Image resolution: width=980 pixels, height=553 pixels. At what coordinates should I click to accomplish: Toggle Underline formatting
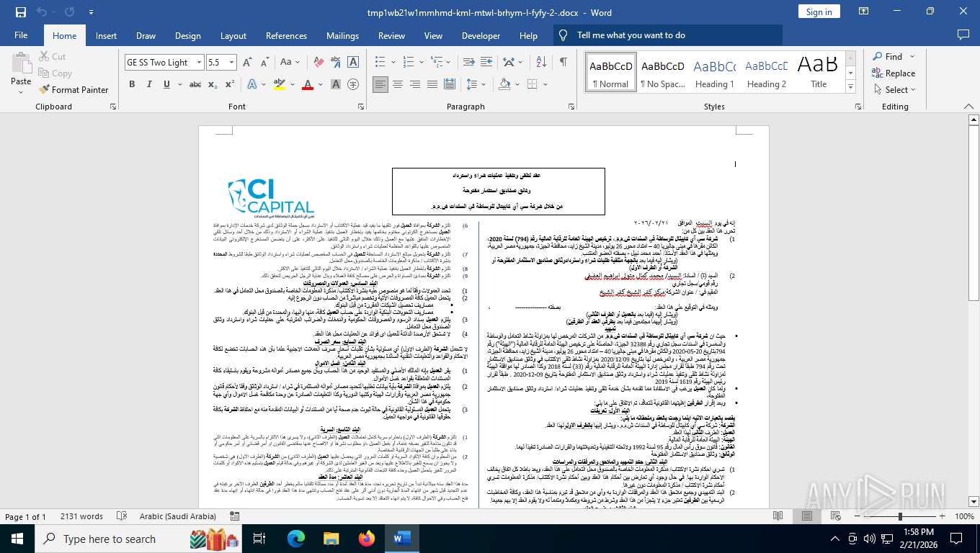tap(166, 84)
